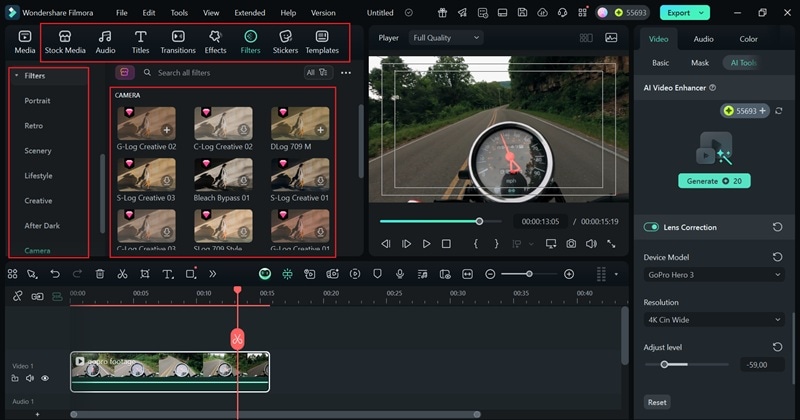This screenshot has width=800, height=420.
Task: Lock the Video 1 track
Action: pyautogui.click(x=15, y=378)
